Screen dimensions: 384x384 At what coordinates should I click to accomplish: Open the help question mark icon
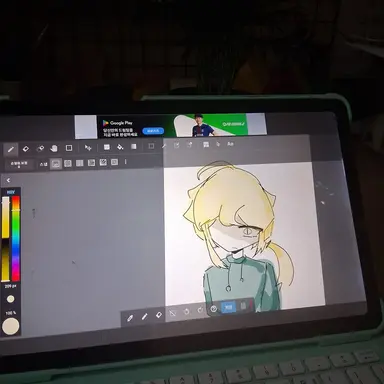click(x=214, y=309)
